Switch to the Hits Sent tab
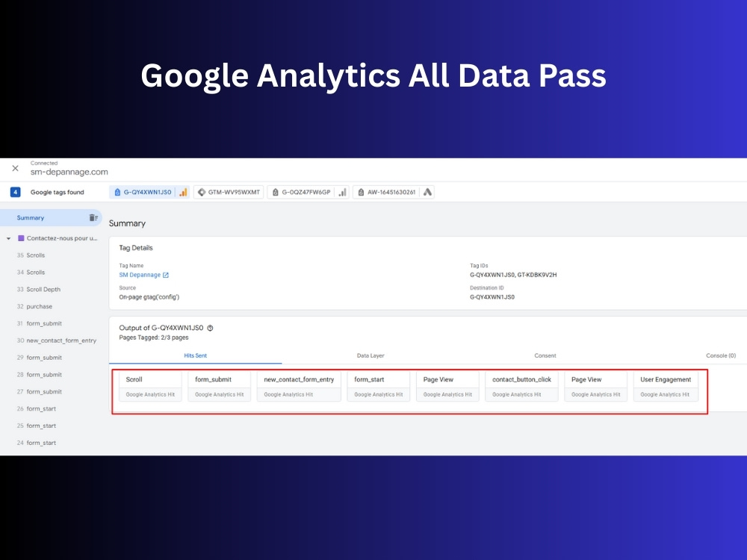 coord(195,355)
